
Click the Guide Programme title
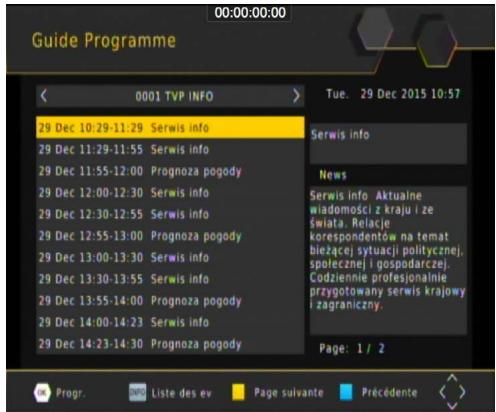104,41
